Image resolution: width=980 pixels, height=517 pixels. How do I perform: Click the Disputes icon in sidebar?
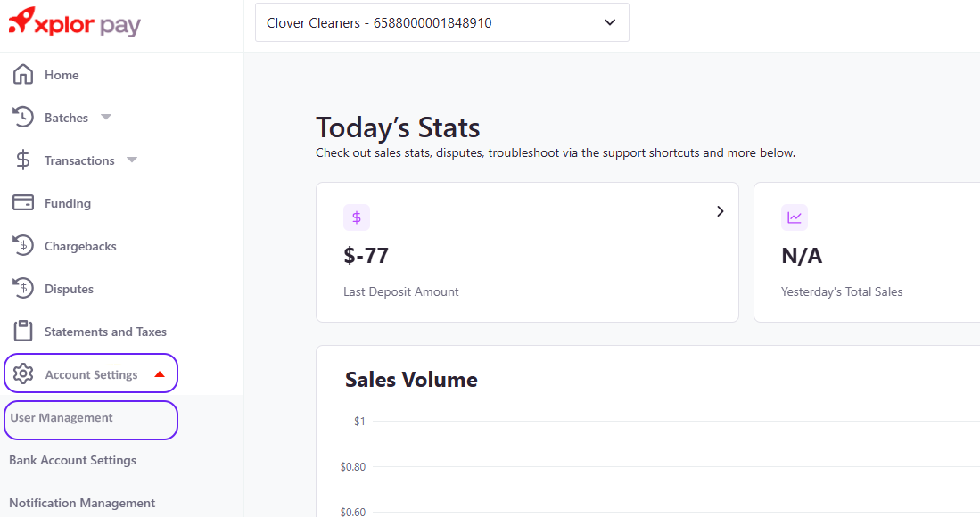pyautogui.click(x=23, y=289)
